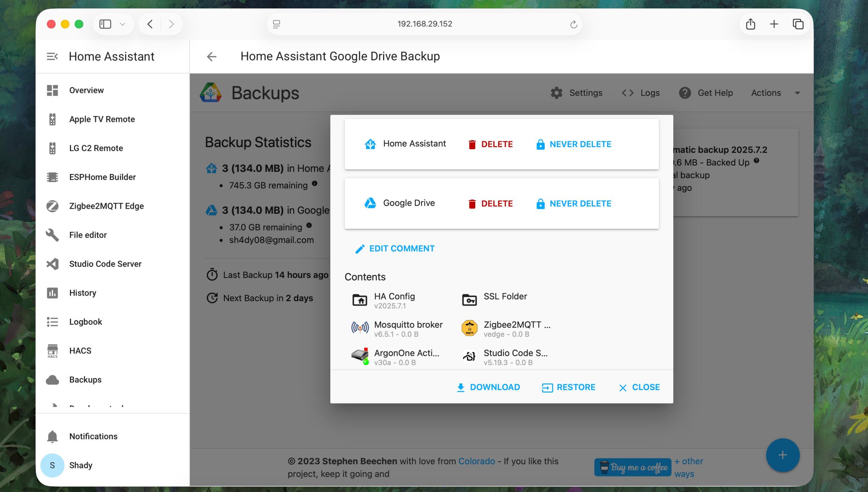The height and width of the screenshot is (492, 868).
Task: Click the Notifications bell icon
Action: point(52,436)
